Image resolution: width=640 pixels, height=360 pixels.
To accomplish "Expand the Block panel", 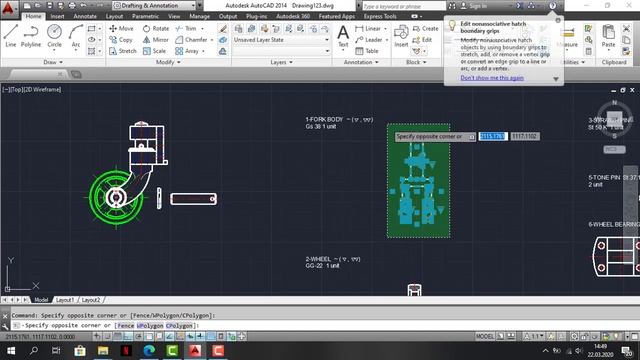I will point(416,62).
